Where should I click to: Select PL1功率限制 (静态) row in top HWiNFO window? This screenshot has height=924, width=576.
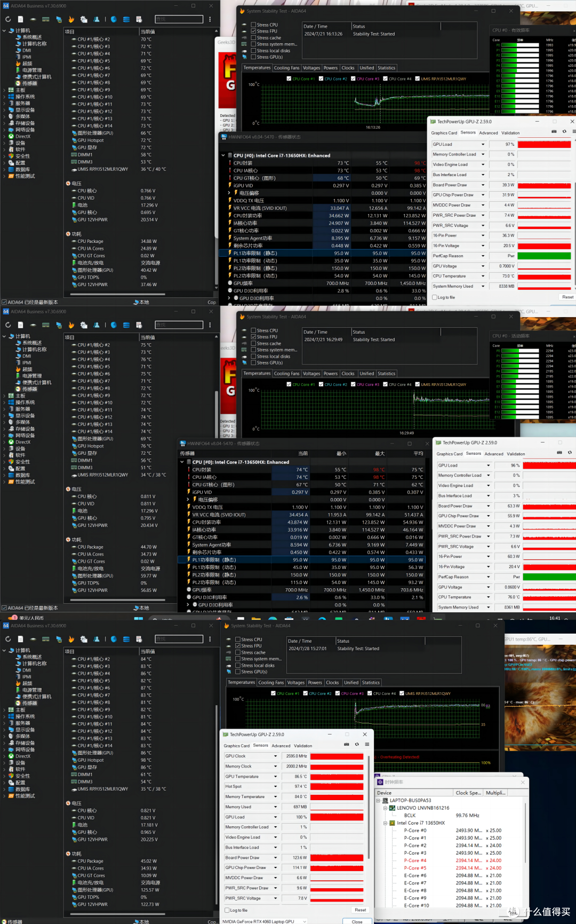(324, 253)
